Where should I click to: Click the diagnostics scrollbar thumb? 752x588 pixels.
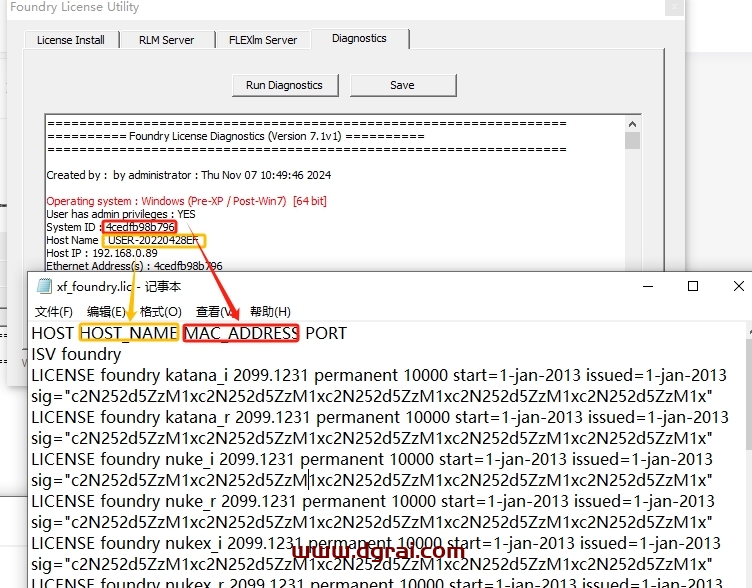632,141
